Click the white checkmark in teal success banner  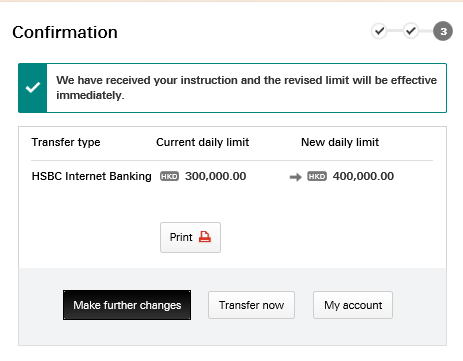(x=33, y=88)
